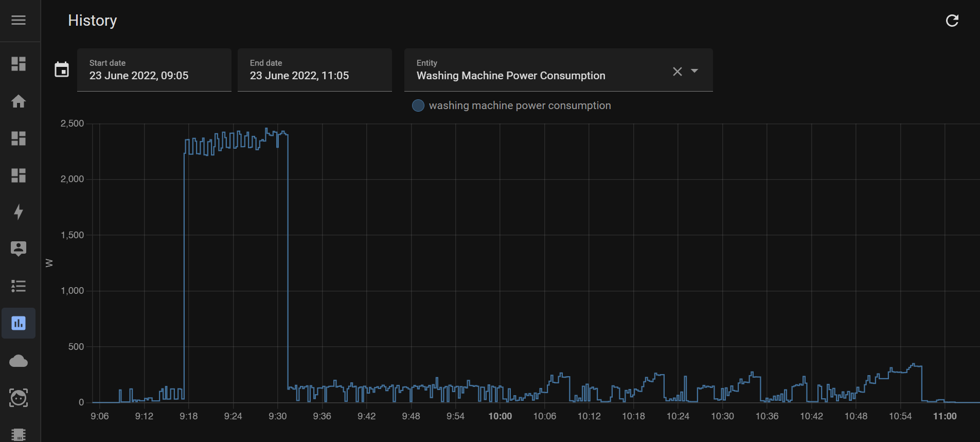Click the 10:00 time axis label
Viewport: 980px width, 442px height.
pos(500,416)
